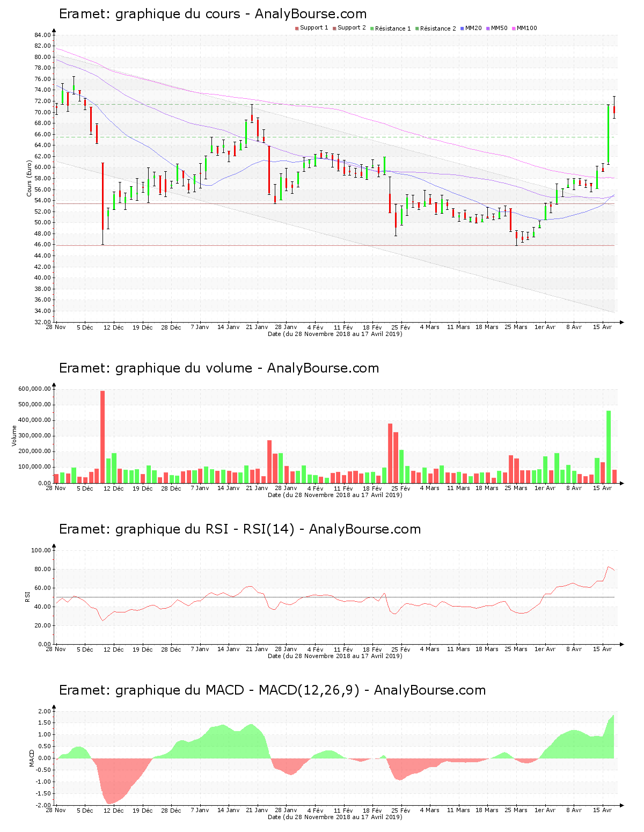
Task: Click the 'graphique du cours' chart title
Action: coord(213,14)
